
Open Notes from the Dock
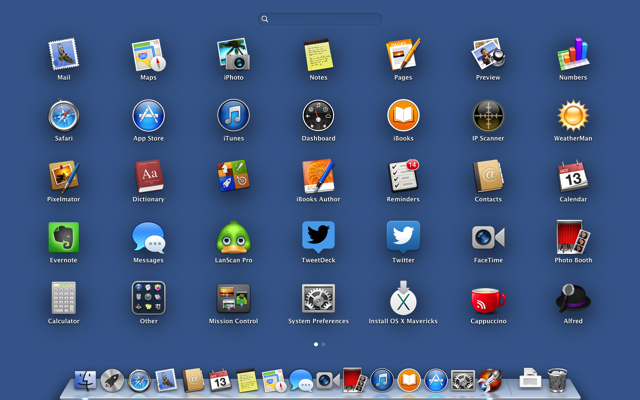click(247, 380)
